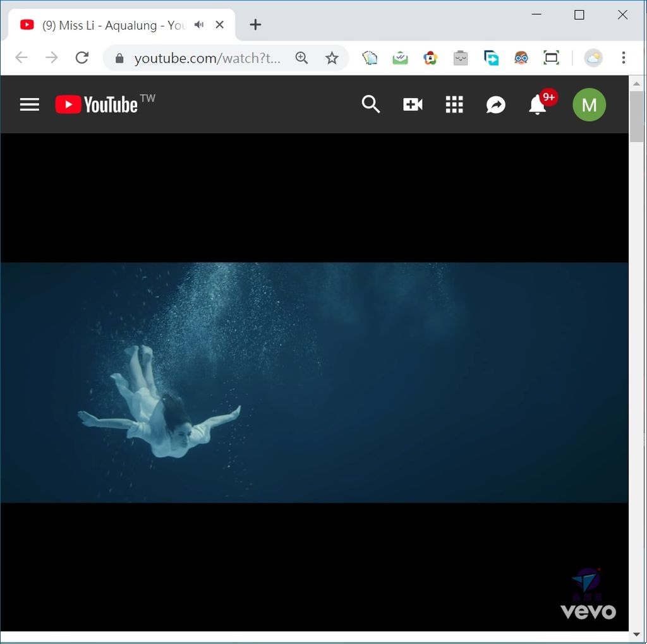Image resolution: width=647 pixels, height=644 pixels.
Task: Click the zoom magnifier in address bar
Action: [301, 57]
